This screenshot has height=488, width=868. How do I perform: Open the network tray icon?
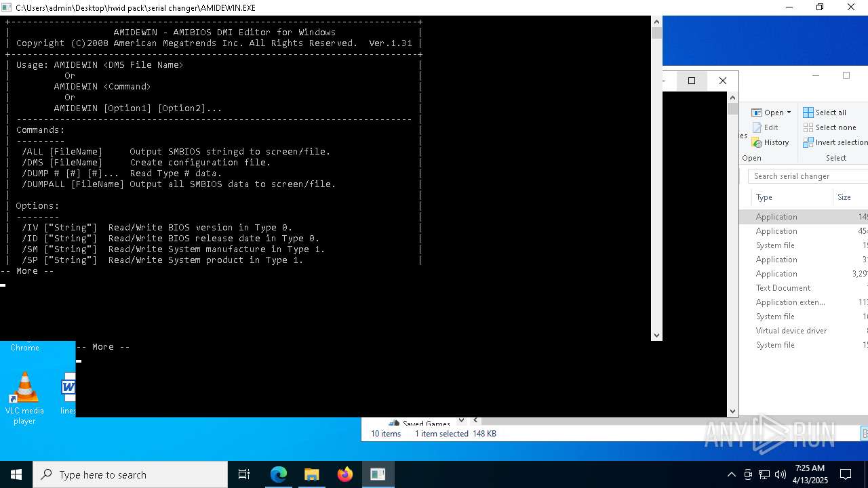point(764,474)
